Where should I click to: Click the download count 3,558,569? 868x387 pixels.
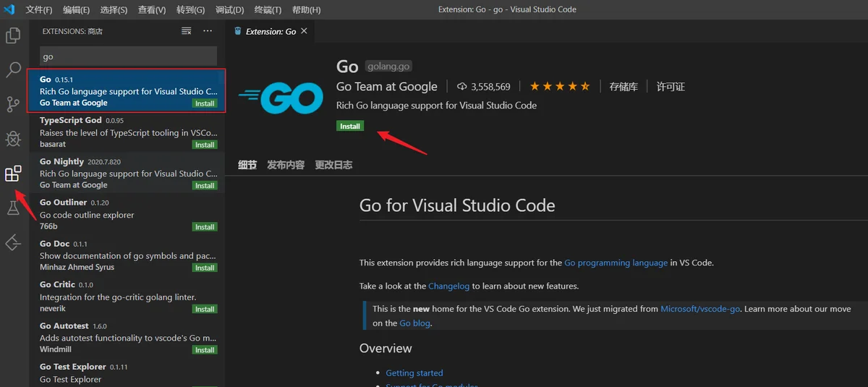tap(484, 87)
